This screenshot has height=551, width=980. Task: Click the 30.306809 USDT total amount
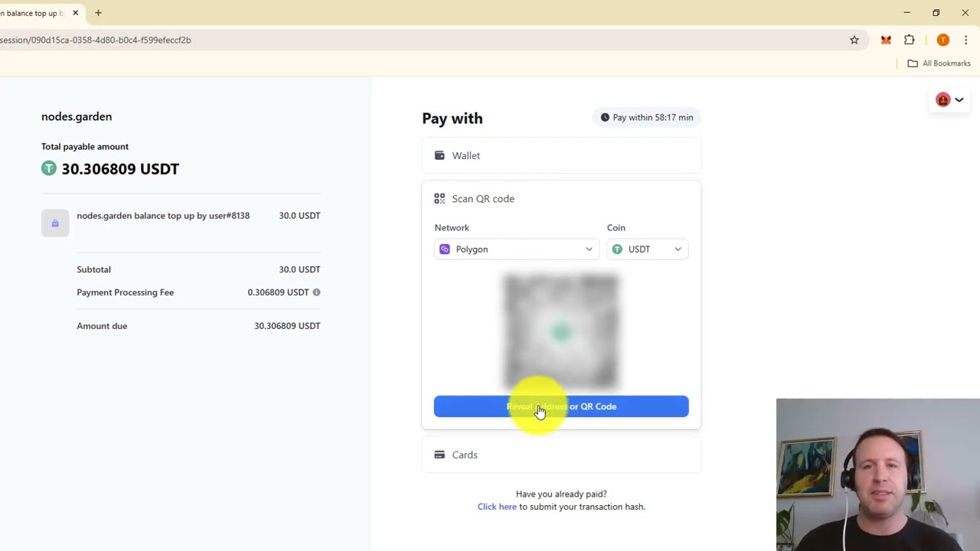pos(120,168)
